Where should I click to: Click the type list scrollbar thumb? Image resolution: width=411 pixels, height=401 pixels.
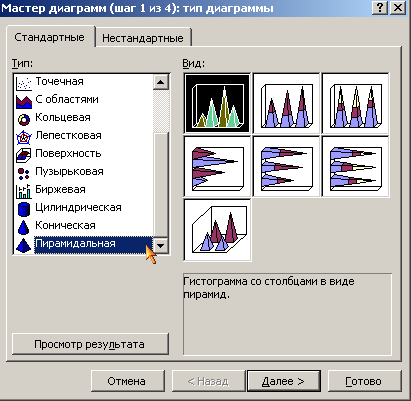(x=161, y=185)
